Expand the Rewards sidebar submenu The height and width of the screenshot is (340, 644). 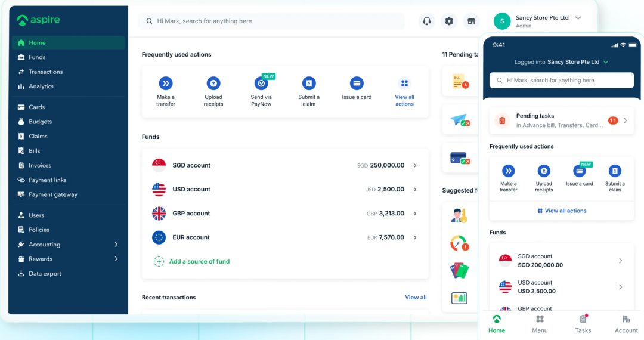(116, 259)
